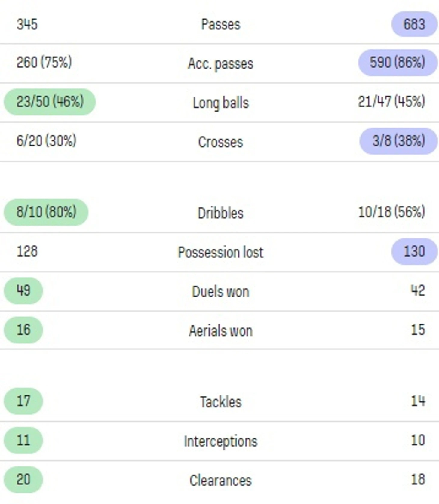Click the Possession lost label
Viewport: 439px width, 504px height.
pyautogui.click(x=220, y=252)
